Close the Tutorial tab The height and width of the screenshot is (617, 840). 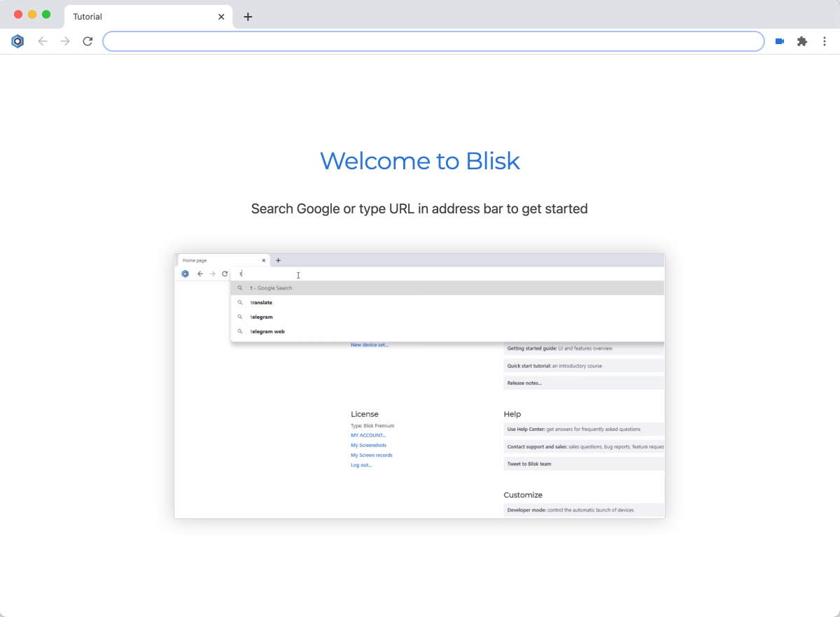click(221, 17)
